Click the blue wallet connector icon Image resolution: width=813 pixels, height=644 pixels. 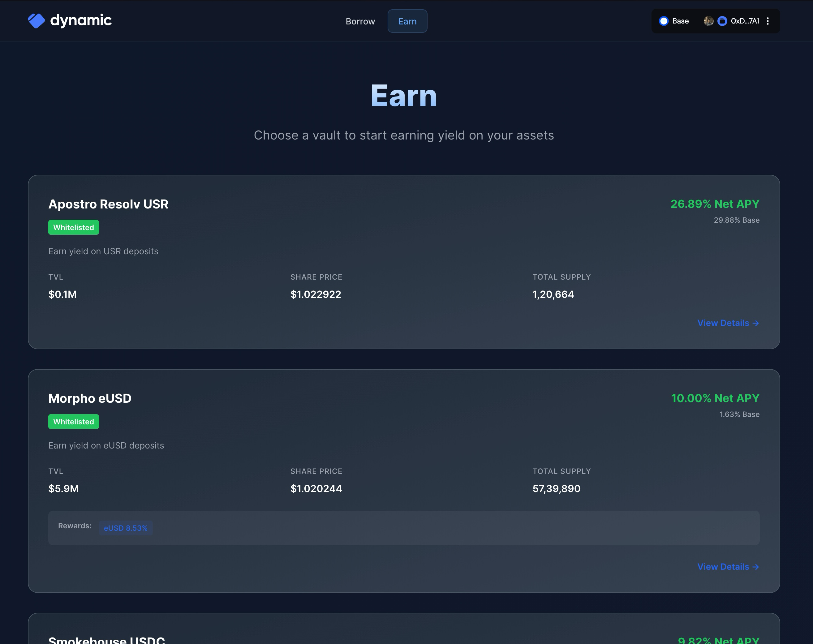(x=722, y=21)
